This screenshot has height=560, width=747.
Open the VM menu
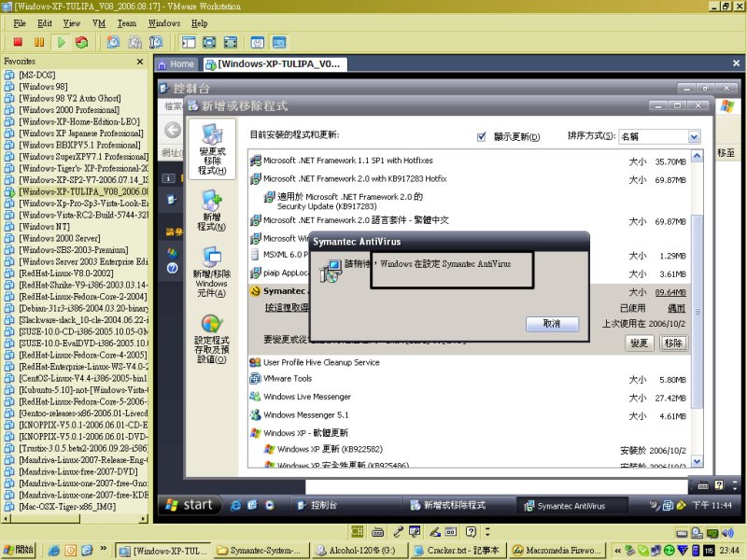tap(99, 22)
